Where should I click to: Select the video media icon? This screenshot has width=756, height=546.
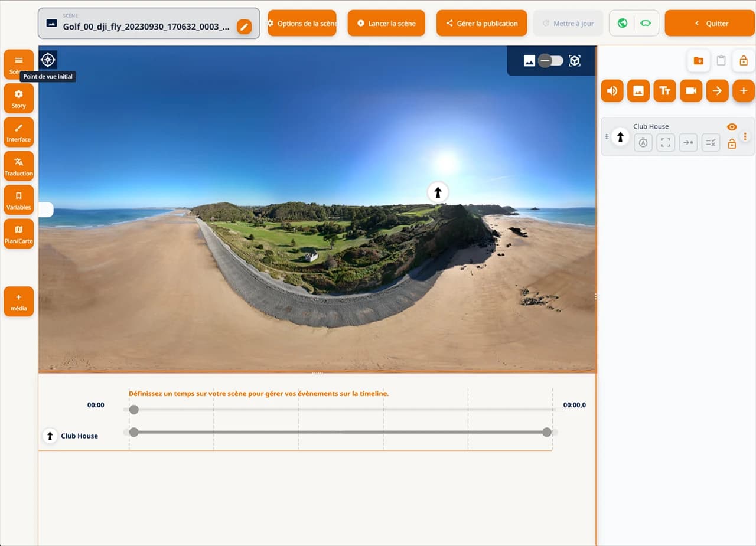691,91
